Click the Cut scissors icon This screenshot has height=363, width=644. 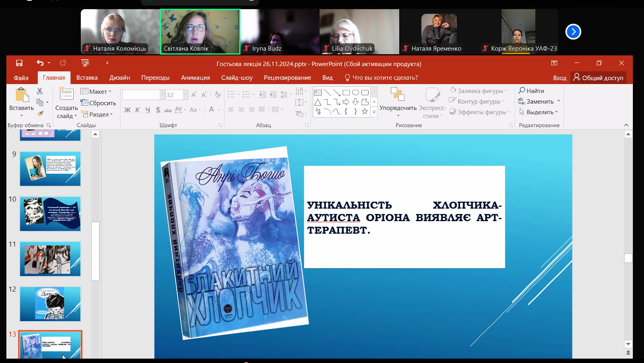click(40, 91)
